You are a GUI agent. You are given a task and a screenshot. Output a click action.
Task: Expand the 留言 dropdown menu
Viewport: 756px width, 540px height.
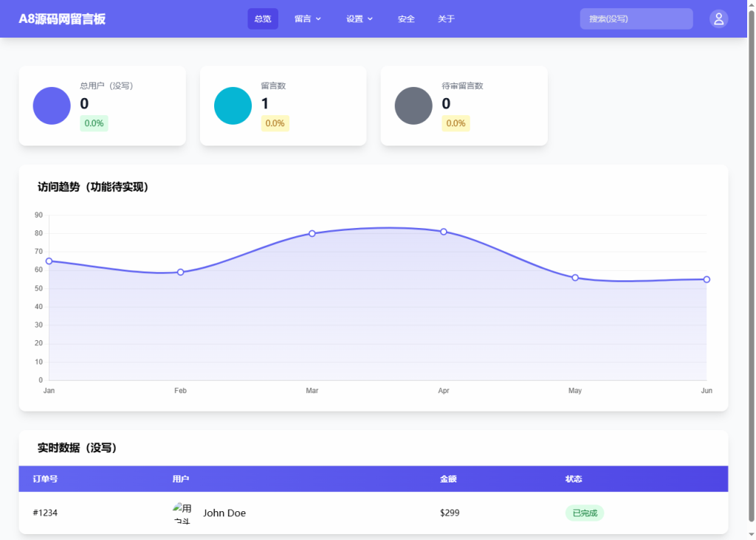308,18
